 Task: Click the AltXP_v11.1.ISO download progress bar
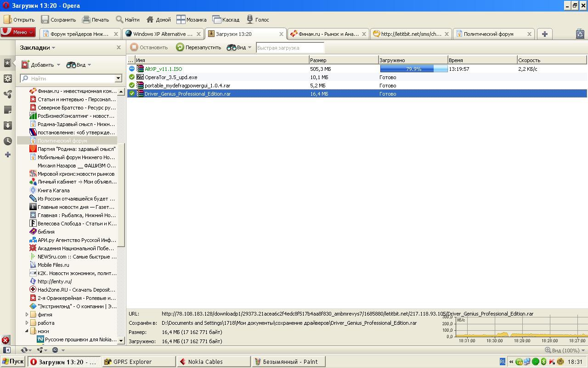[413, 69]
